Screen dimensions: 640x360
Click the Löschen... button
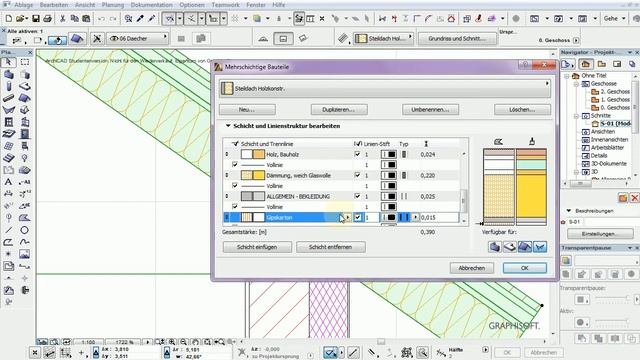(522, 109)
